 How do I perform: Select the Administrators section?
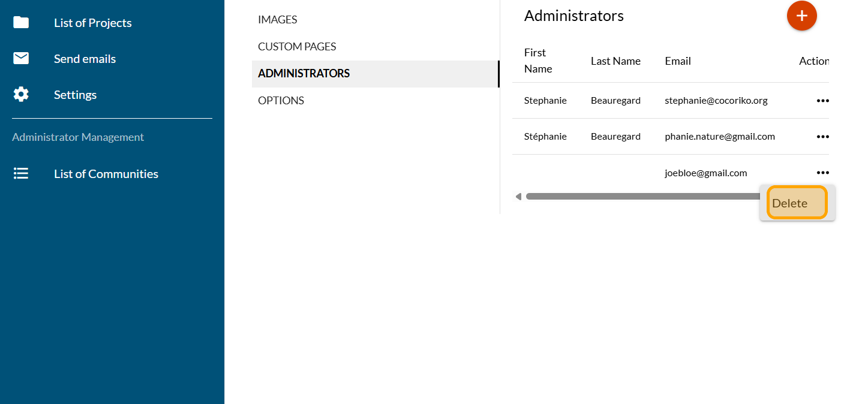(304, 74)
